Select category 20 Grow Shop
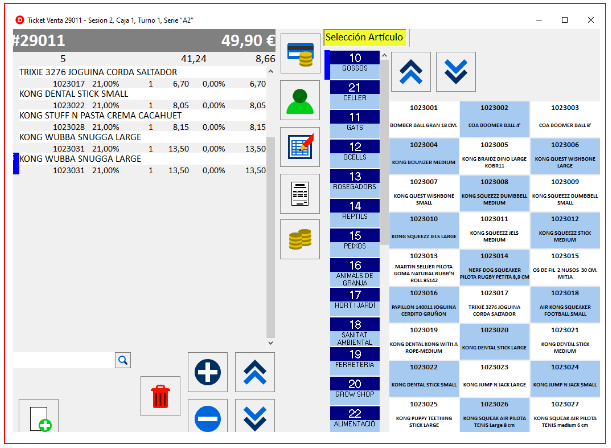 click(x=355, y=390)
